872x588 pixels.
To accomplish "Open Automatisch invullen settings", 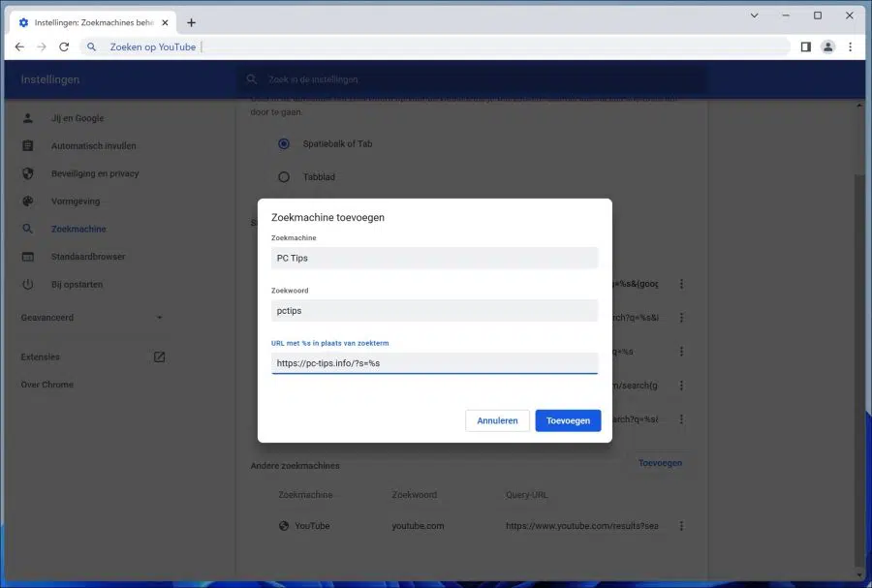I will [93, 145].
